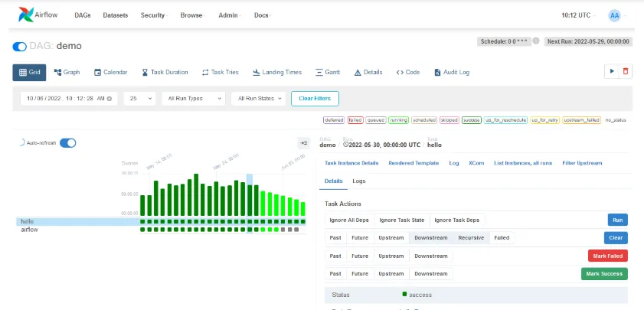Show the Task Duration chart
644x310 pixels.
pyautogui.click(x=165, y=72)
